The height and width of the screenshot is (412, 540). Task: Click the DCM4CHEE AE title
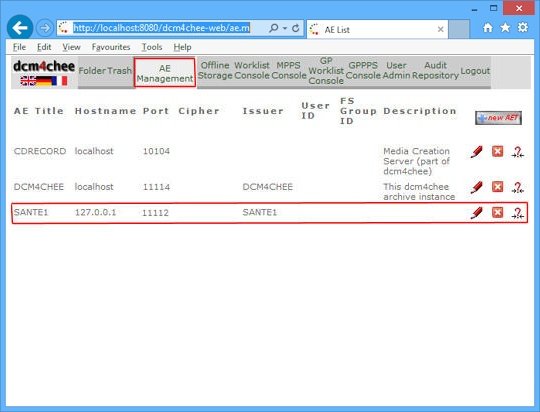(x=39, y=187)
